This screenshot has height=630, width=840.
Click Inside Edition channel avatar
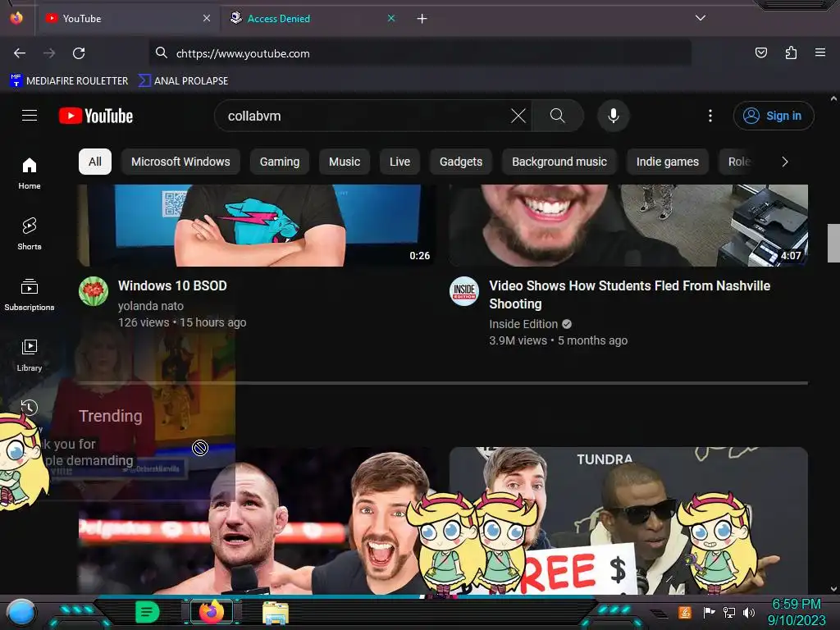point(464,291)
